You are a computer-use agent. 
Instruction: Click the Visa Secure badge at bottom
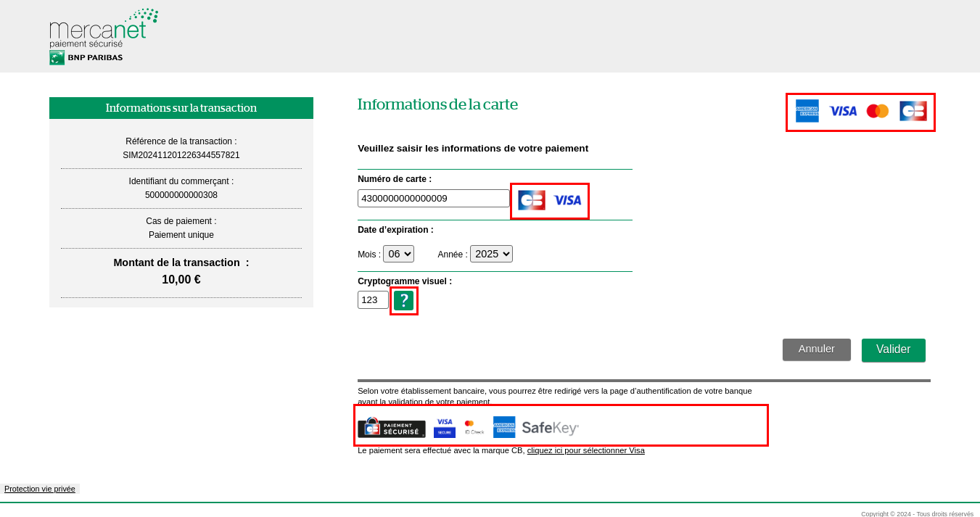click(x=445, y=428)
